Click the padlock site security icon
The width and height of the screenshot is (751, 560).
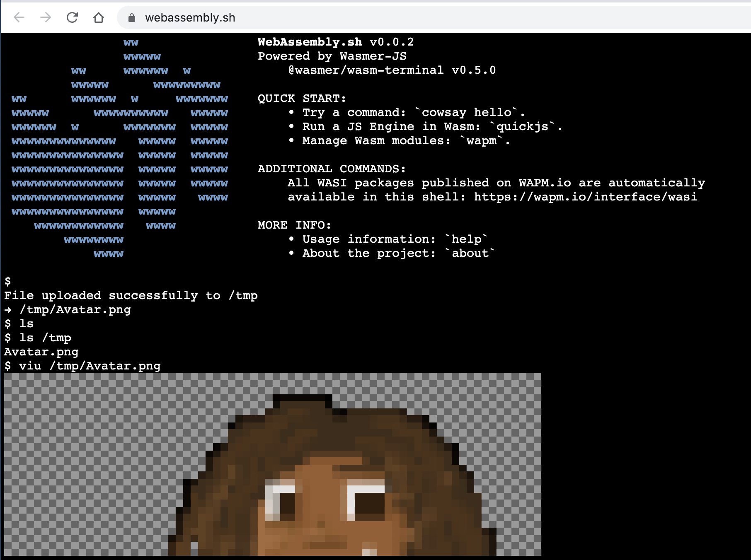tap(131, 18)
